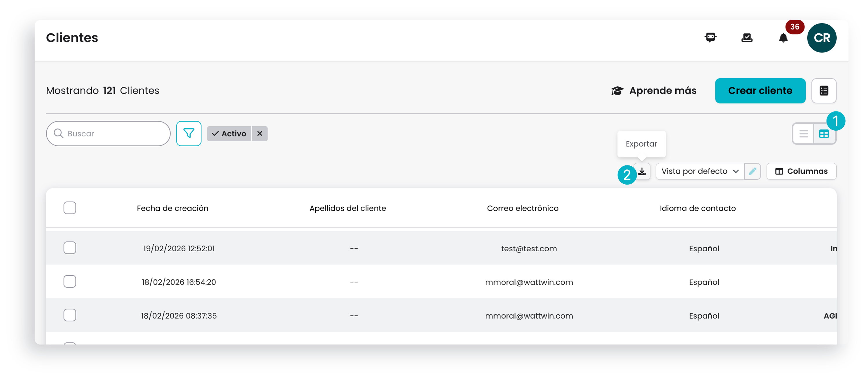Click the Crear cliente button
The width and height of the screenshot is (868, 379).
(760, 91)
